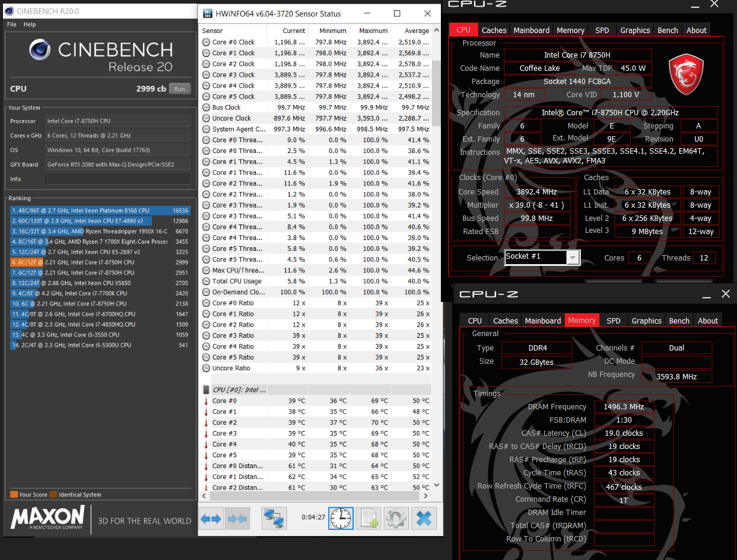Click the 2999 cb CPU score value
Viewport: 737px width, 560px height.
pyautogui.click(x=151, y=89)
